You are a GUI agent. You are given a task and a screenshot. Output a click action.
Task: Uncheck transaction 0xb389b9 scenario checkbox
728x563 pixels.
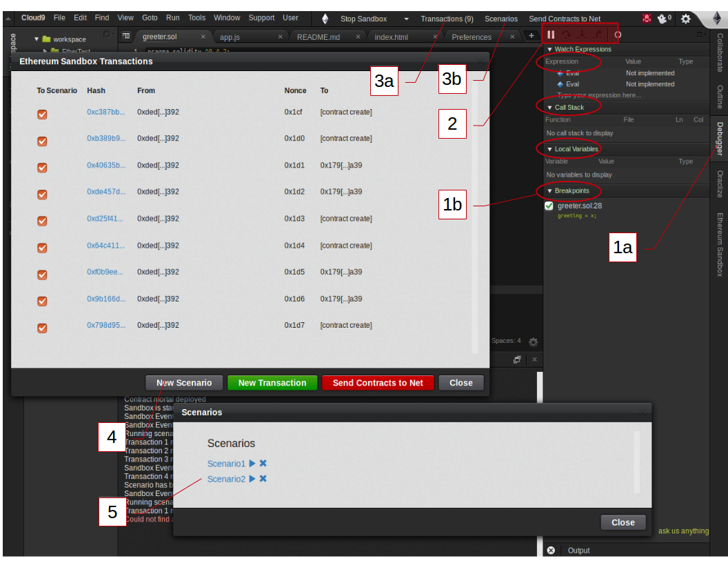42,141
